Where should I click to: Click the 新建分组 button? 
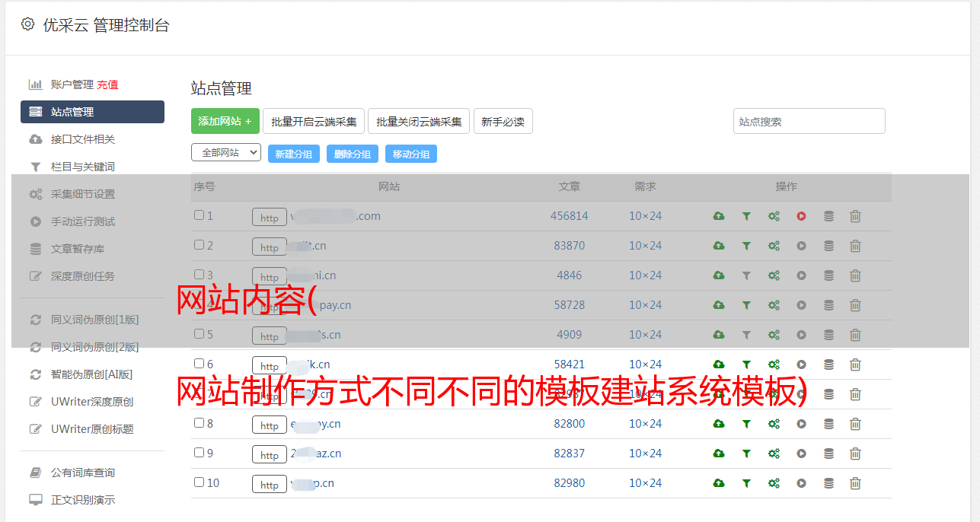[x=294, y=154]
